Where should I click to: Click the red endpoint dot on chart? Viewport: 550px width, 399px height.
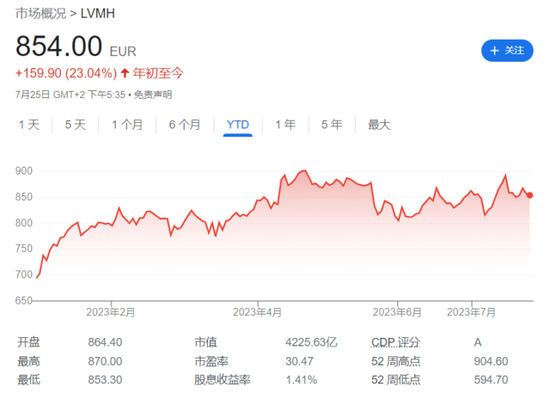click(x=530, y=195)
